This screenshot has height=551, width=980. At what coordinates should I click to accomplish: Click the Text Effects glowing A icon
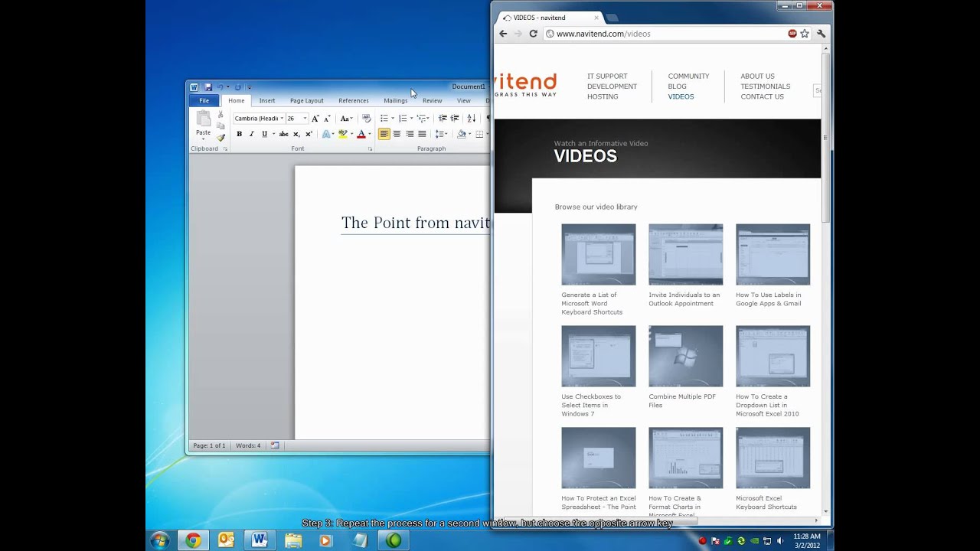pyautogui.click(x=325, y=134)
